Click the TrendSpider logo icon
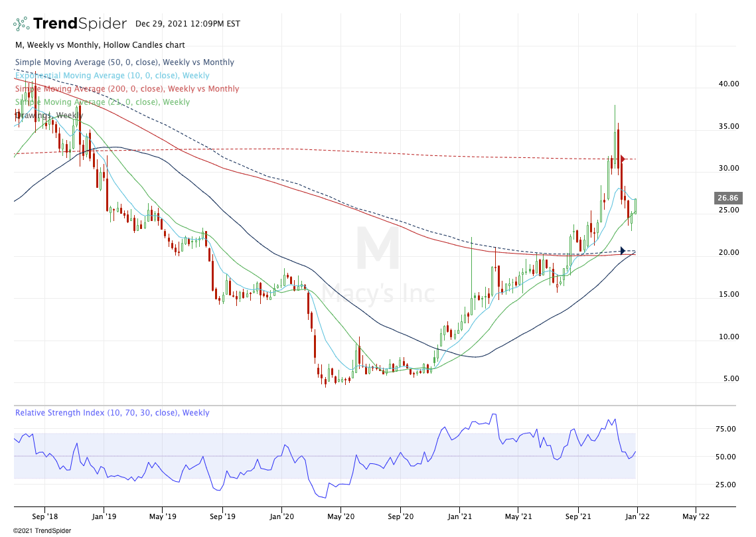This screenshot has width=756, height=537. [x=21, y=24]
